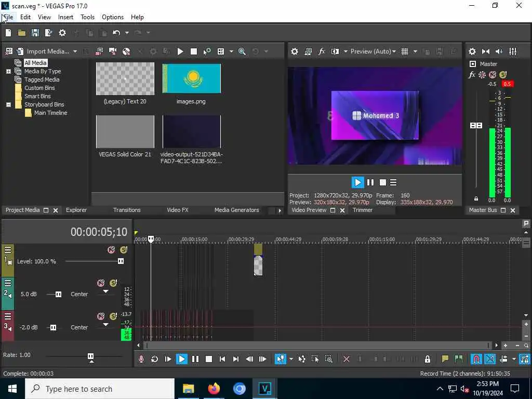
Task: Open overlays grid dropdown arrow in preview
Action: (415, 51)
